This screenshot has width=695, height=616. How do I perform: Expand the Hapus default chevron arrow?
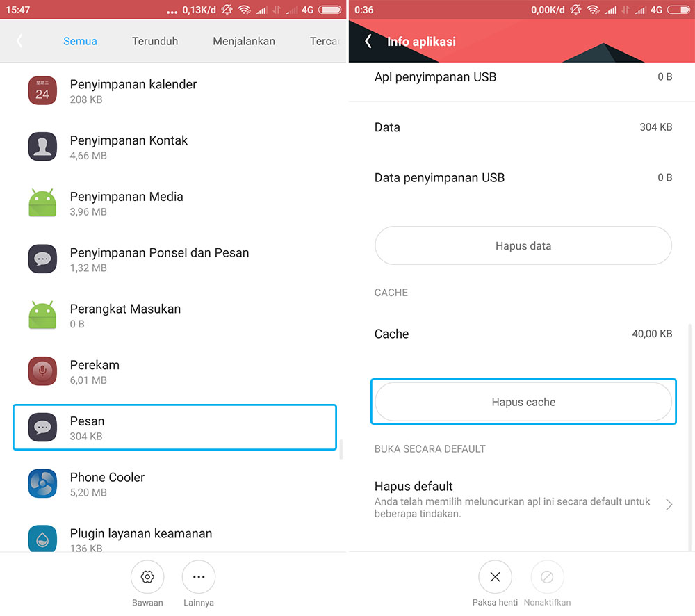pyautogui.click(x=669, y=505)
